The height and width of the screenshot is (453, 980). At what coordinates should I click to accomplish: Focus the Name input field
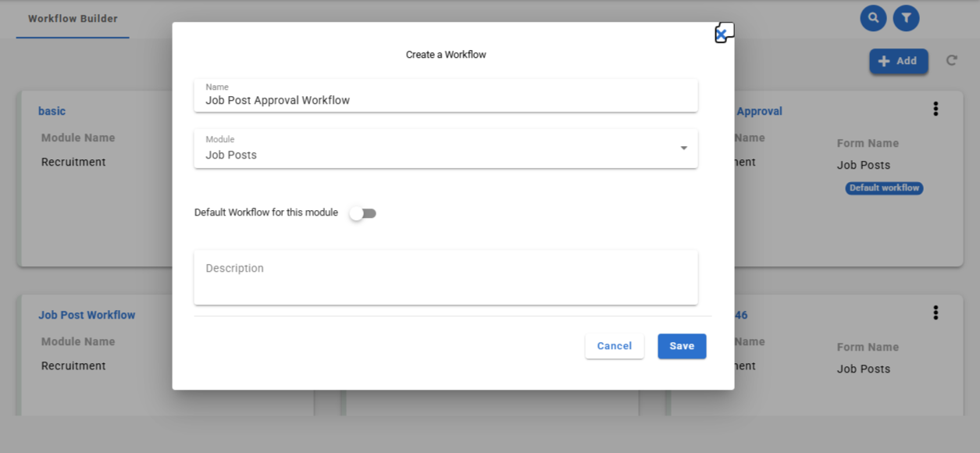[445, 100]
